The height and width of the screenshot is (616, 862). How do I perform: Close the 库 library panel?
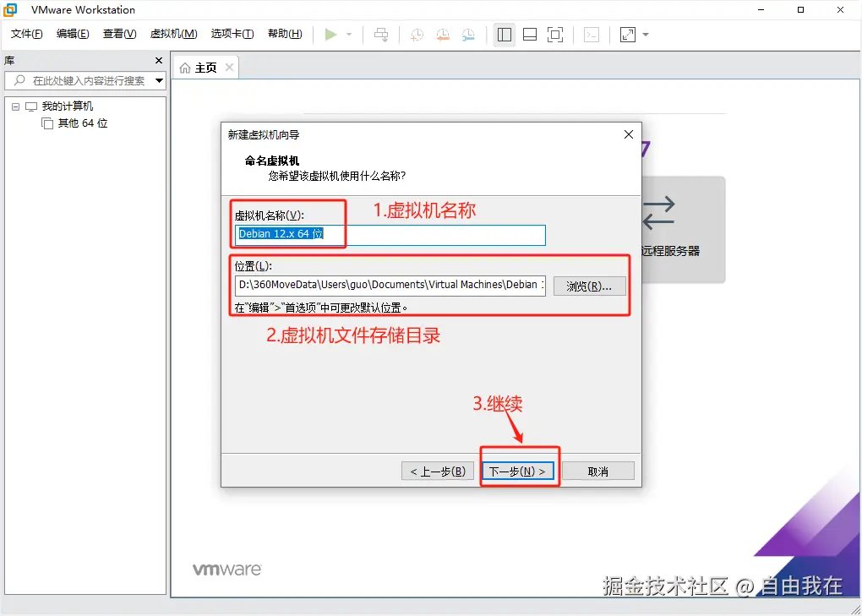click(x=159, y=61)
